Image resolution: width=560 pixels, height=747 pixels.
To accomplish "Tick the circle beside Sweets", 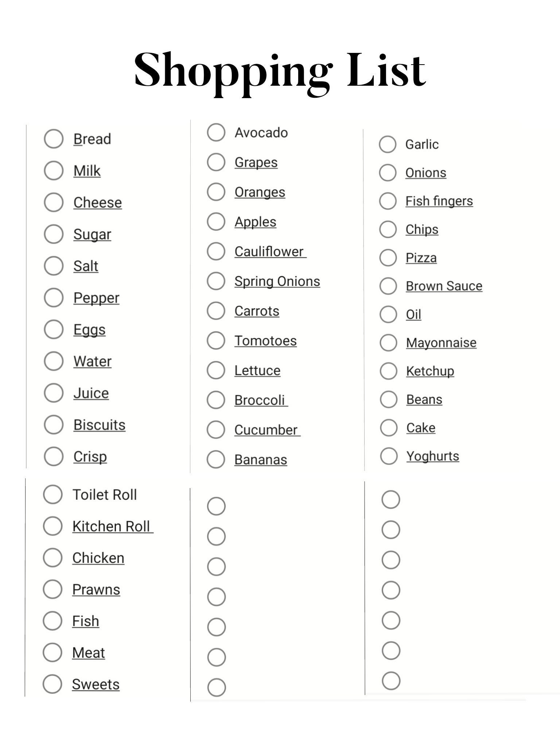I will point(52,684).
